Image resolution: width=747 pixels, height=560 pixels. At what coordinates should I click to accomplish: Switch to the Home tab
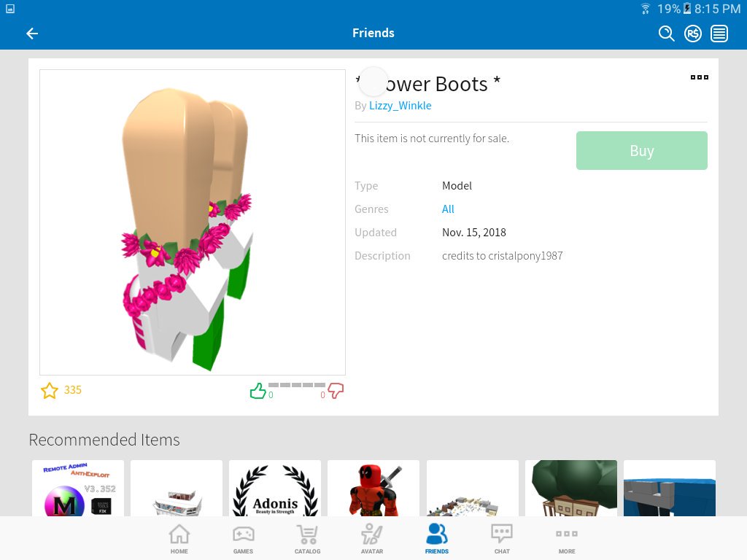(179, 539)
